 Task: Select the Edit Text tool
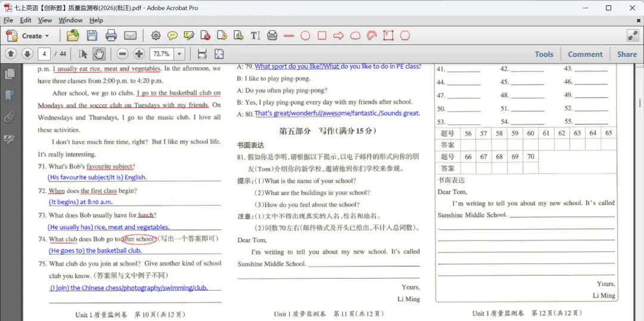pyautogui.click(x=255, y=36)
